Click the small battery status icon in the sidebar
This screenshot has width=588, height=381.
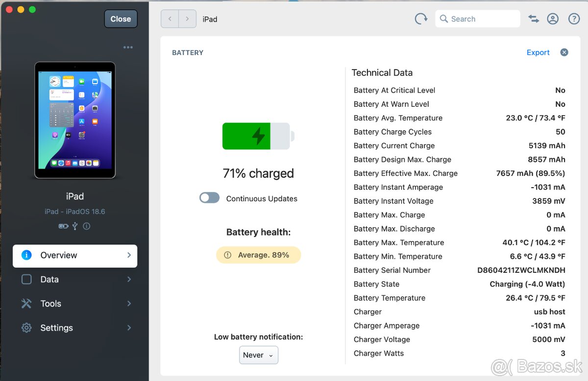point(64,226)
